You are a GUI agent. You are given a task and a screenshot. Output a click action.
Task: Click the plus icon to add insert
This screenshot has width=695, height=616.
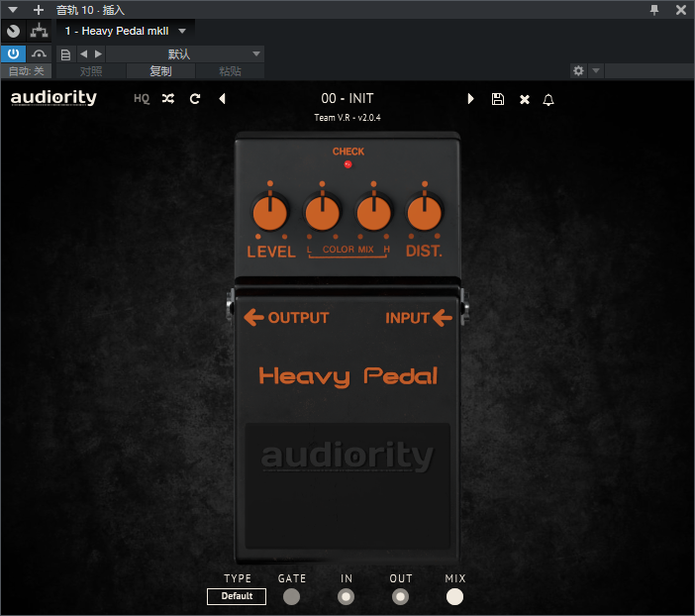click(x=39, y=9)
